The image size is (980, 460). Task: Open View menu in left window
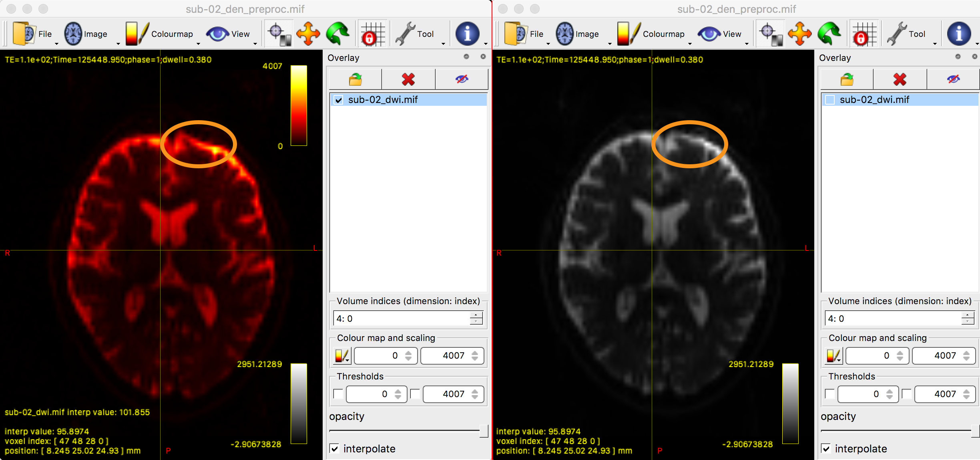tap(231, 34)
